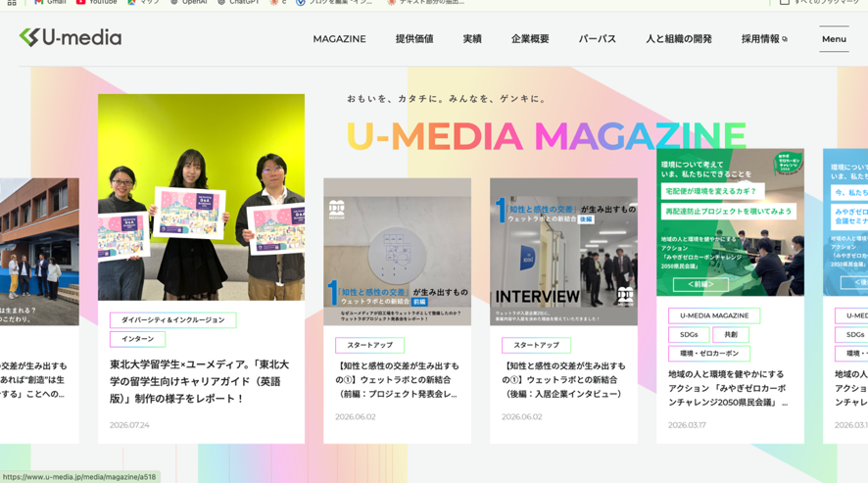Select the インターン tag
868x483 pixels.
coord(137,339)
